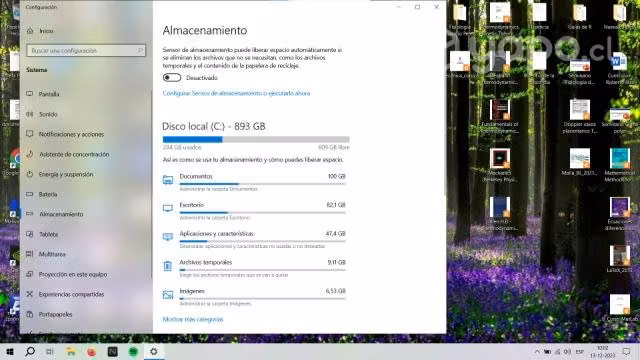Open Task View on the taskbar
Image resolution: width=640 pixels, height=360 pixels.
pyautogui.click(x=50, y=351)
